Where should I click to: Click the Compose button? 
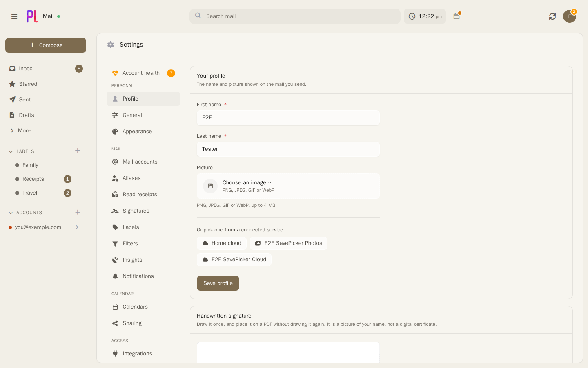point(46,45)
